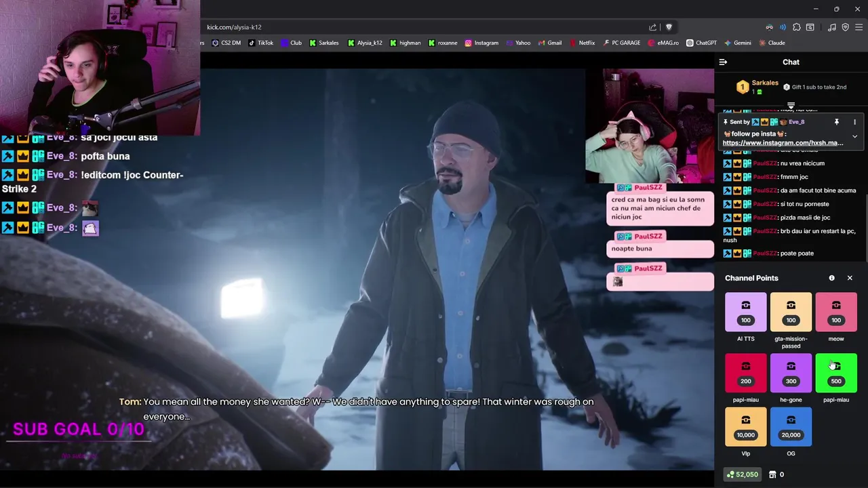Open the Brave VPN shield icon
The width and height of the screenshot is (868, 488).
pyautogui.click(x=845, y=27)
